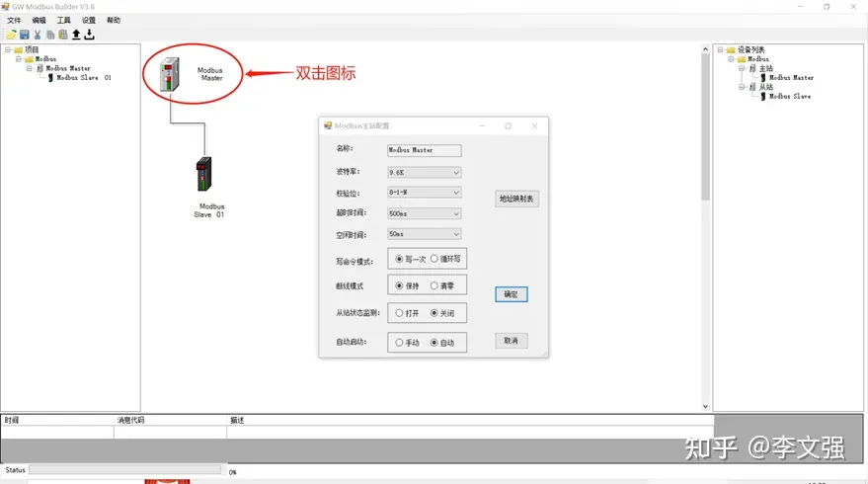This screenshot has height=484, width=868.
Task: Select Modbus Master text row in project tree
Action: pyautogui.click(x=67, y=69)
